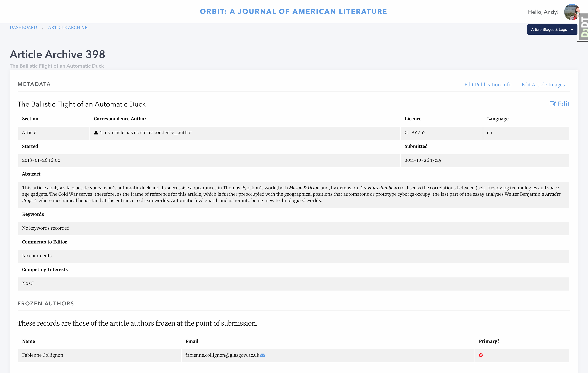Click the red cross Primary status icon

(x=481, y=355)
